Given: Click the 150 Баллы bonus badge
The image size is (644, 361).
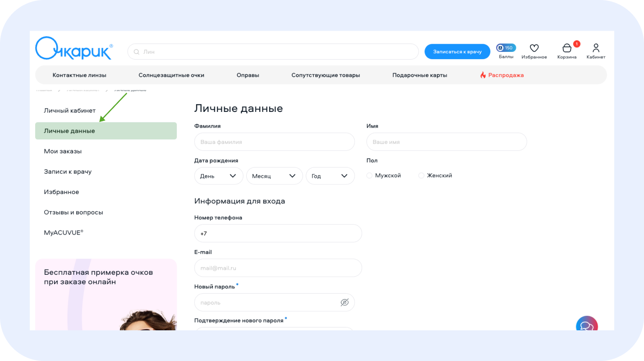Looking at the screenshot, I should [x=506, y=48].
